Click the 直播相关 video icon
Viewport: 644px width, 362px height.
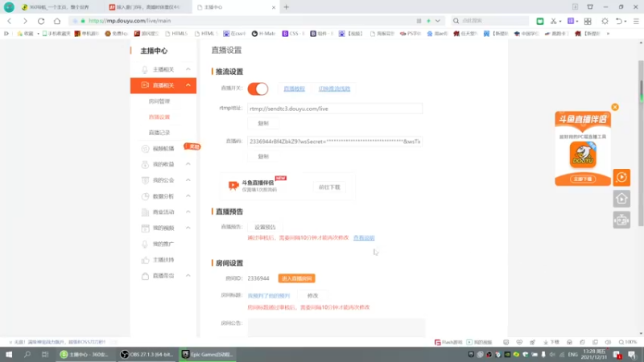(x=145, y=85)
